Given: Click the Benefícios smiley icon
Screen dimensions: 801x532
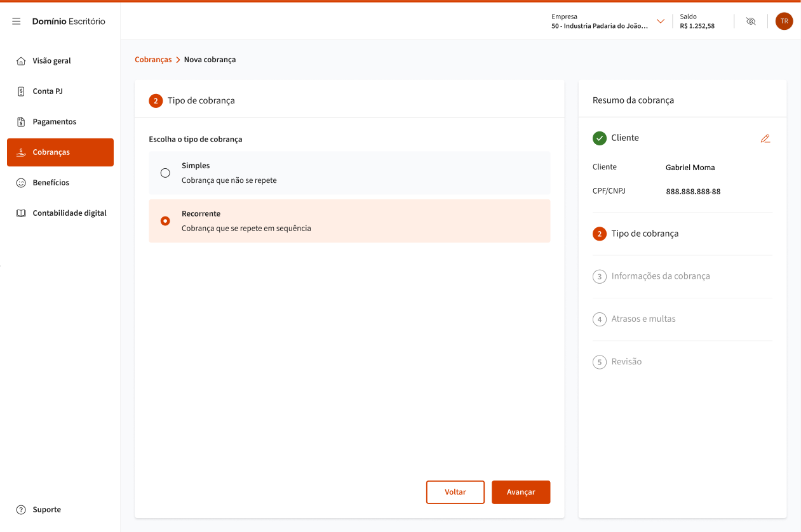Looking at the screenshot, I should point(21,183).
